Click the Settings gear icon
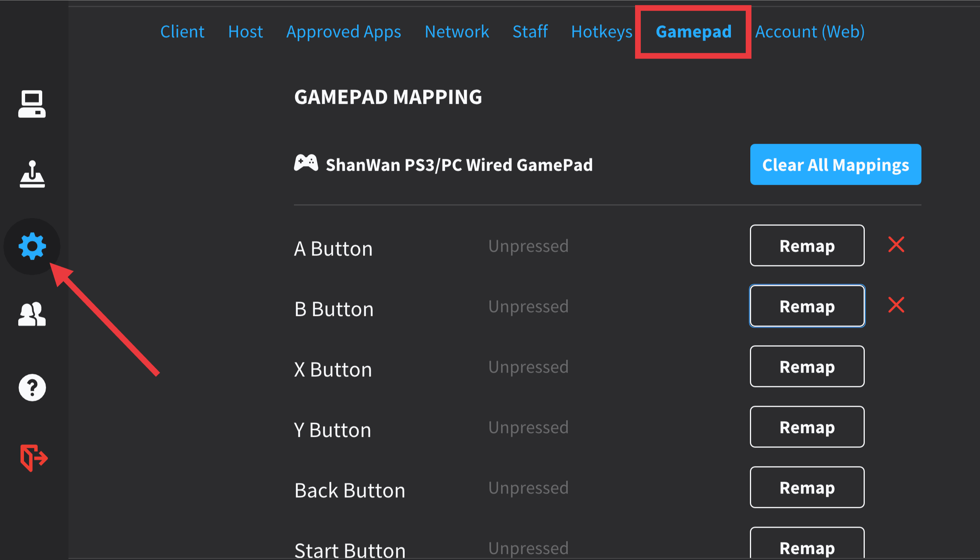The height and width of the screenshot is (560, 980). pos(32,246)
